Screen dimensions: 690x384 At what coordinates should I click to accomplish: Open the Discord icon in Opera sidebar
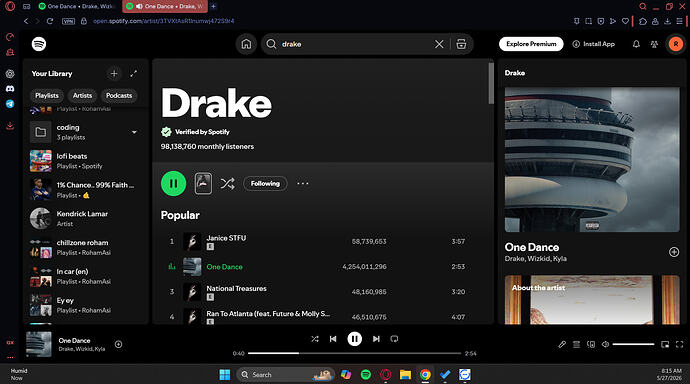point(10,89)
